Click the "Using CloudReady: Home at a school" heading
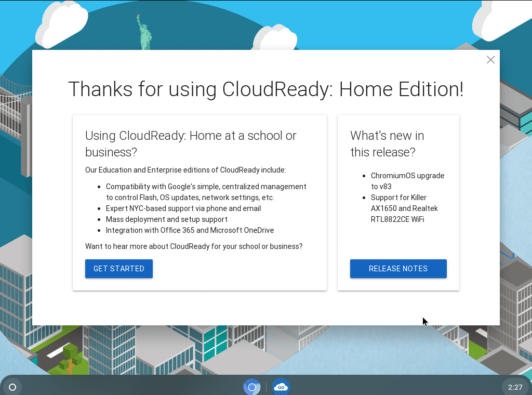 (x=191, y=144)
